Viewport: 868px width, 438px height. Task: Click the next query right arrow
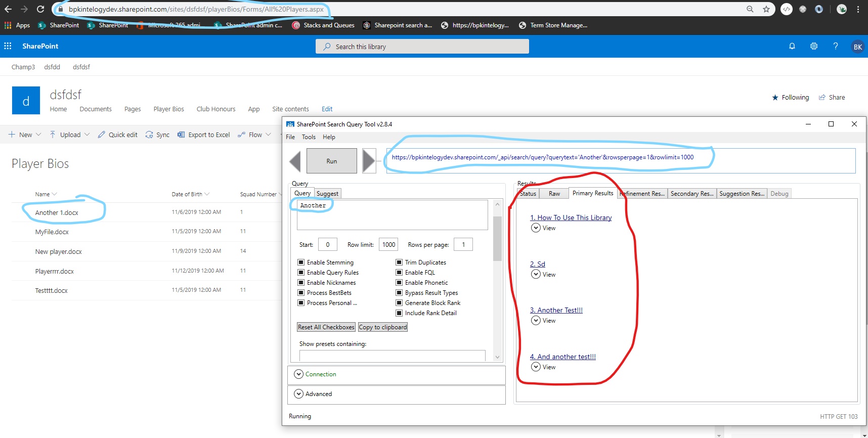[369, 161]
